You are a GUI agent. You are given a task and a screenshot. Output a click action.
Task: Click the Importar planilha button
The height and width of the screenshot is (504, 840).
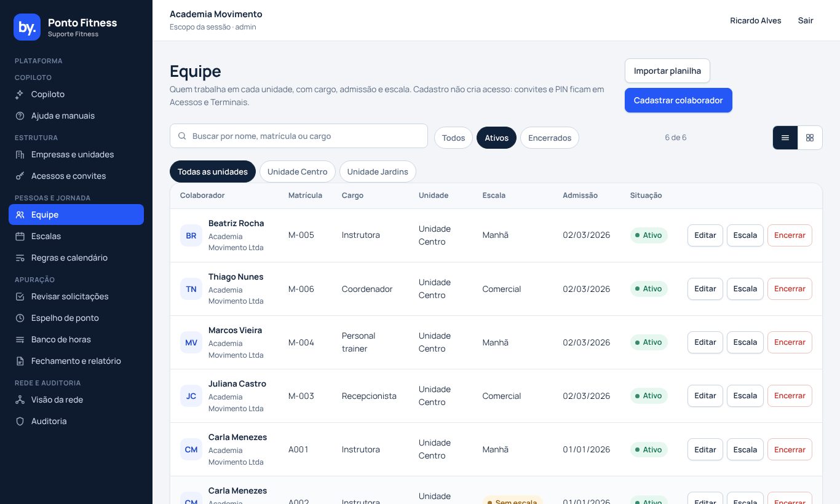click(x=667, y=71)
